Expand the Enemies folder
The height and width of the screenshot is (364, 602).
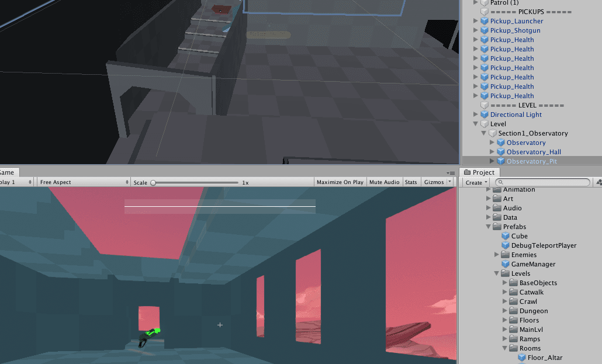tap(497, 255)
